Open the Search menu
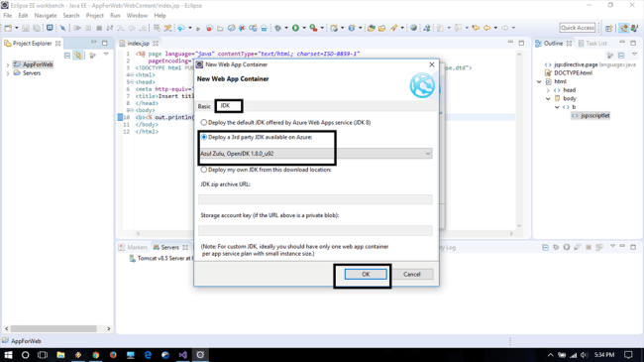Image resolution: width=644 pixels, height=362 pixels. [71, 15]
